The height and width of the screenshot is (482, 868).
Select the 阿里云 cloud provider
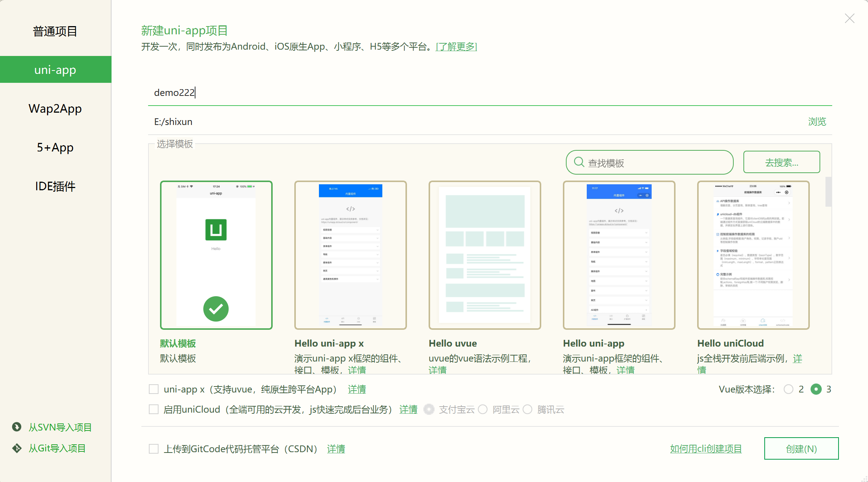click(483, 409)
